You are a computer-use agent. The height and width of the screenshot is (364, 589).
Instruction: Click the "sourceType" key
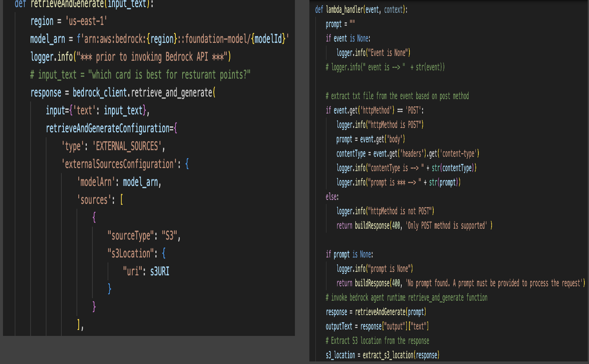(130, 236)
